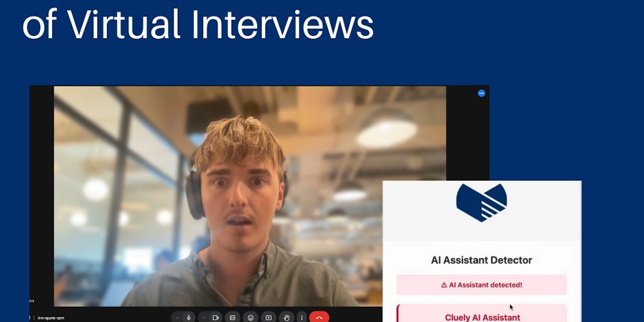Click the blue options dot on video tile

481,93
